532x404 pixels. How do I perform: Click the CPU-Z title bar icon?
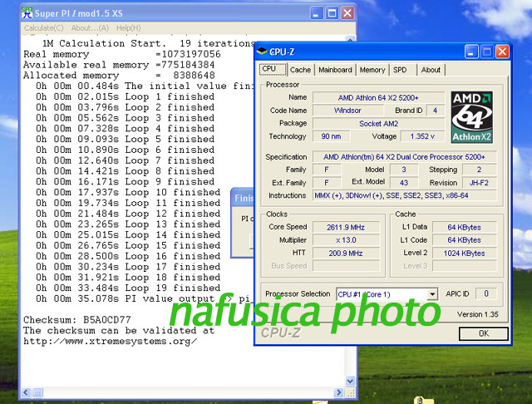pos(262,52)
